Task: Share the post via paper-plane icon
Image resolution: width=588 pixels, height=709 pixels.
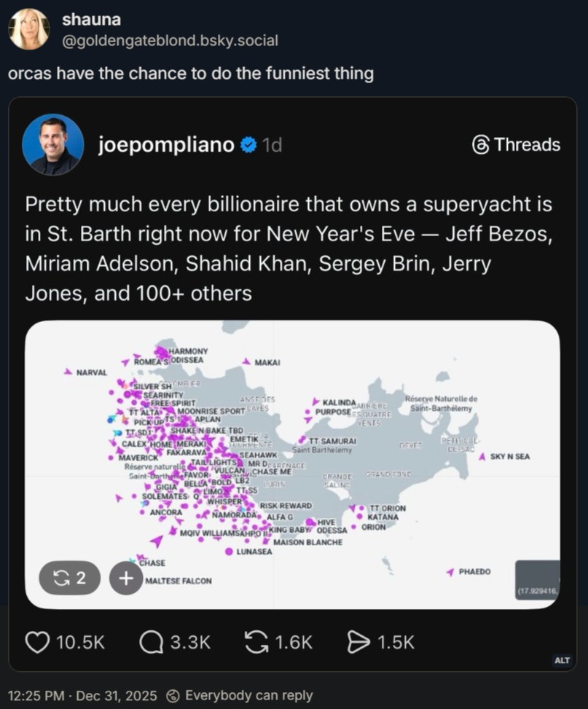Action: click(358, 641)
